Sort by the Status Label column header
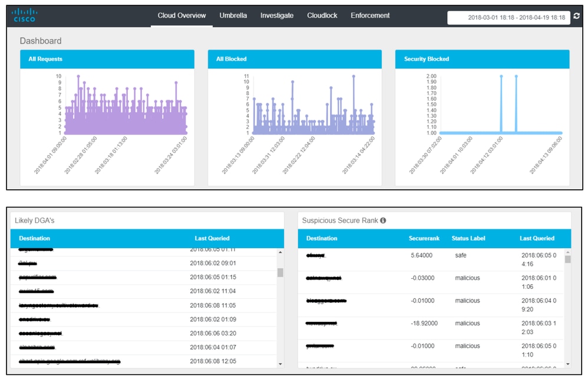The height and width of the screenshot is (382, 588). pos(468,238)
